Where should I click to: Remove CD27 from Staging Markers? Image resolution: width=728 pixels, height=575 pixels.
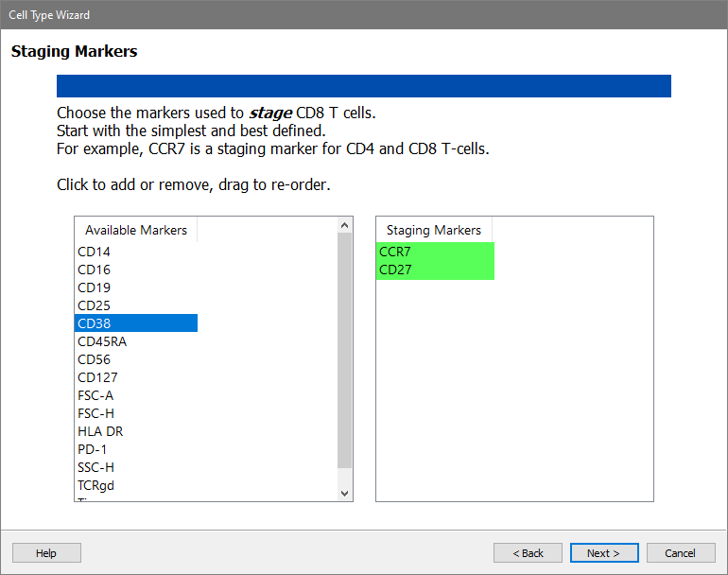(x=395, y=270)
